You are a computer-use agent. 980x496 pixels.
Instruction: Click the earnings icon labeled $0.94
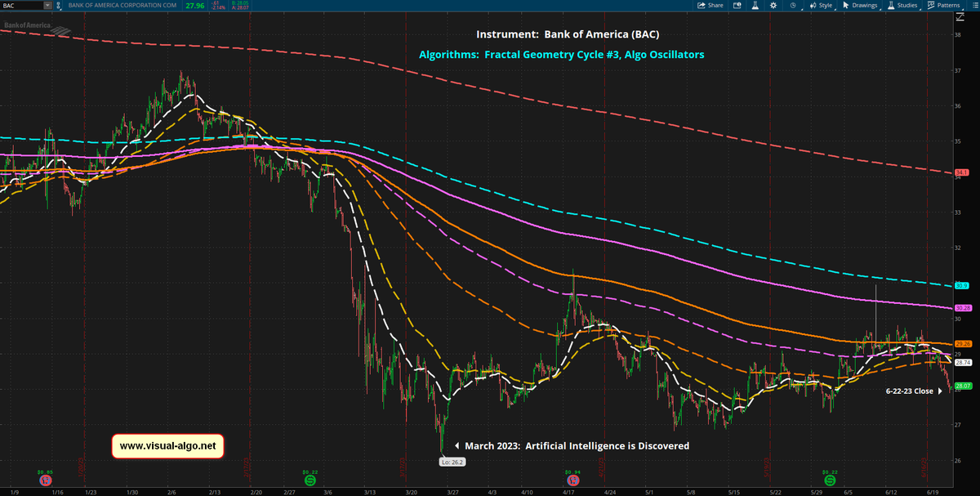572,480
